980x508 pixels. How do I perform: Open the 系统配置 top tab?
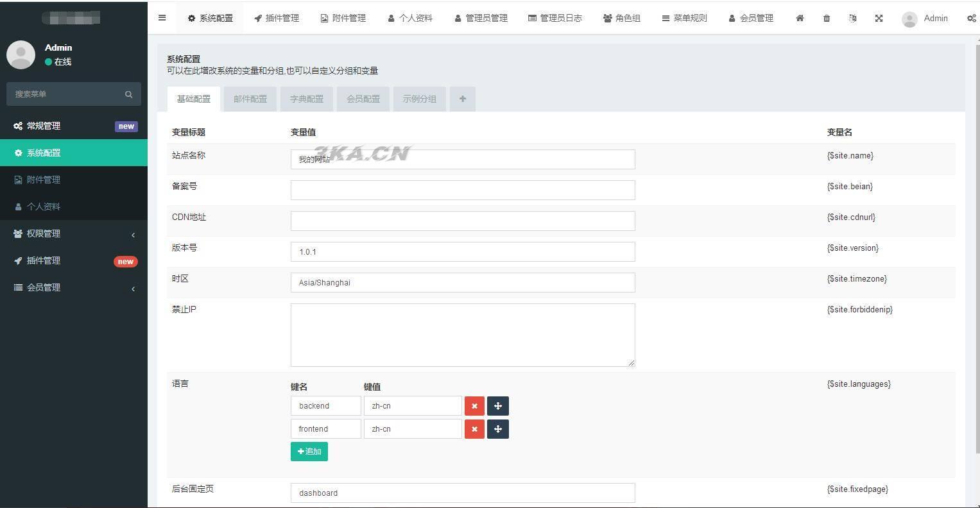click(x=211, y=18)
